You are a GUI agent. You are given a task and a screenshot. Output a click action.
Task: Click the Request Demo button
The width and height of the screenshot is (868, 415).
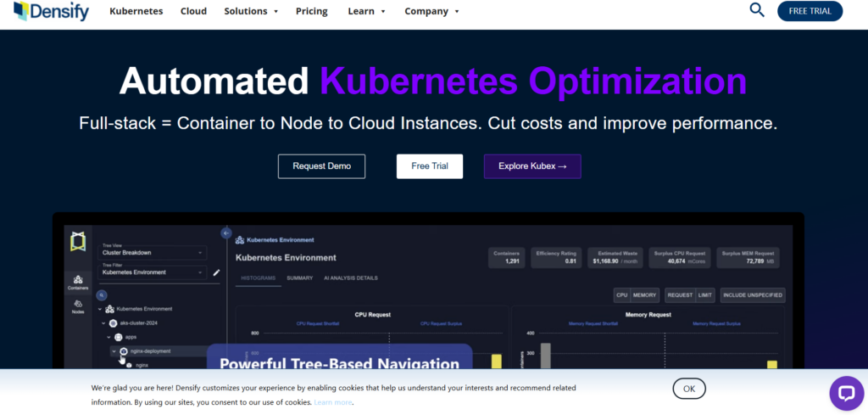coord(321,166)
